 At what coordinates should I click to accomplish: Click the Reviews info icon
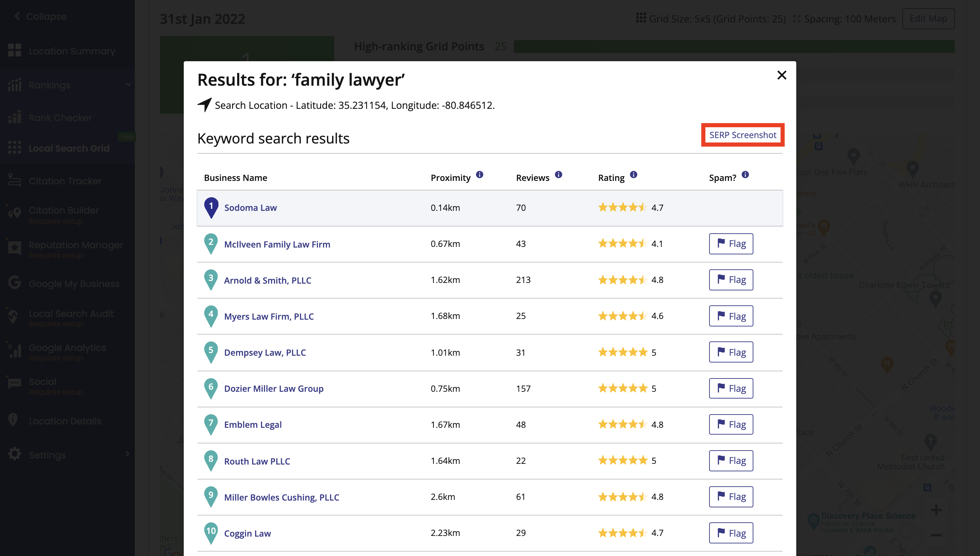[x=558, y=175]
